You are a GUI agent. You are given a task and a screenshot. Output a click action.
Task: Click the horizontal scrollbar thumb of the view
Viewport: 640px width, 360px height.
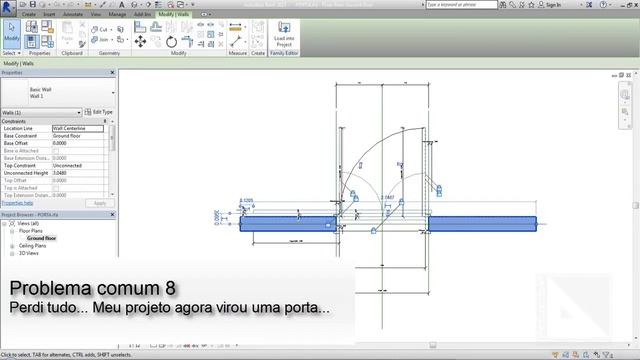pyautogui.click(x=433, y=345)
